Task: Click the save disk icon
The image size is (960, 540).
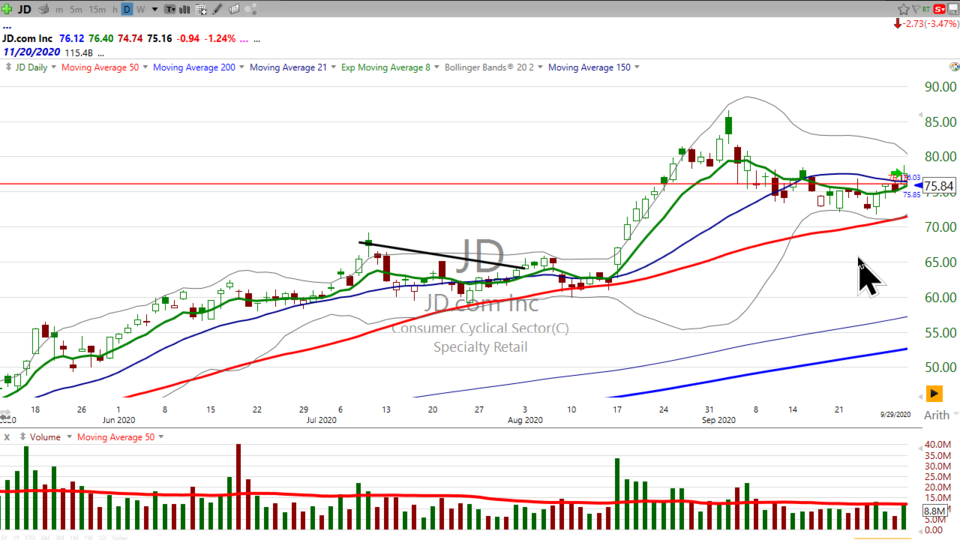Action: (x=953, y=9)
